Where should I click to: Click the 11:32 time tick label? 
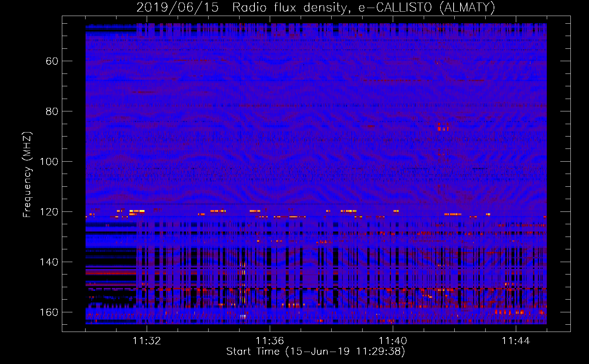(147, 341)
